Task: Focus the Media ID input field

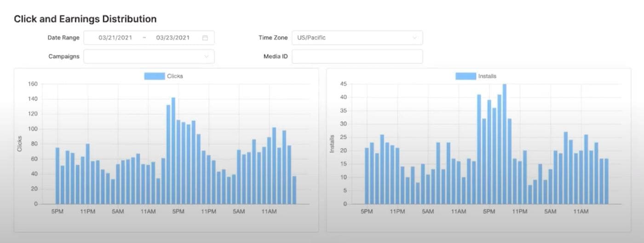Action: pyautogui.click(x=357, y=57)
